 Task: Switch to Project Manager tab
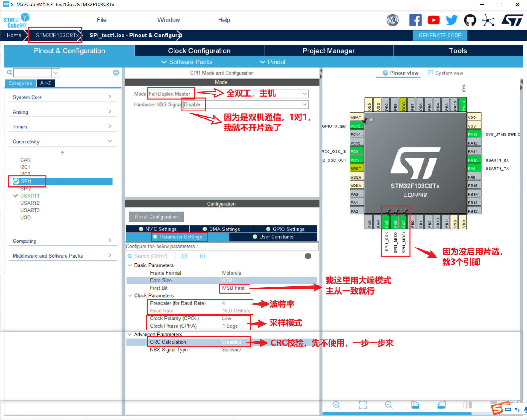(x=329, y=51)
